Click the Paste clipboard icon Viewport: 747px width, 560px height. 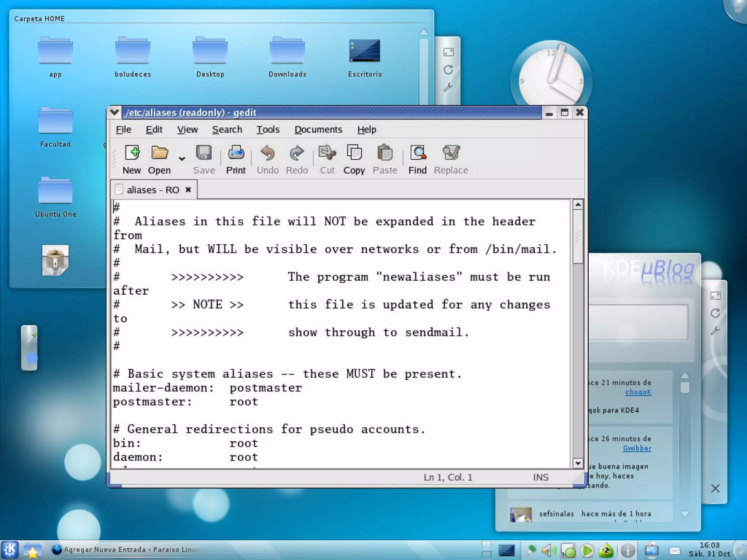coord(385,153)
